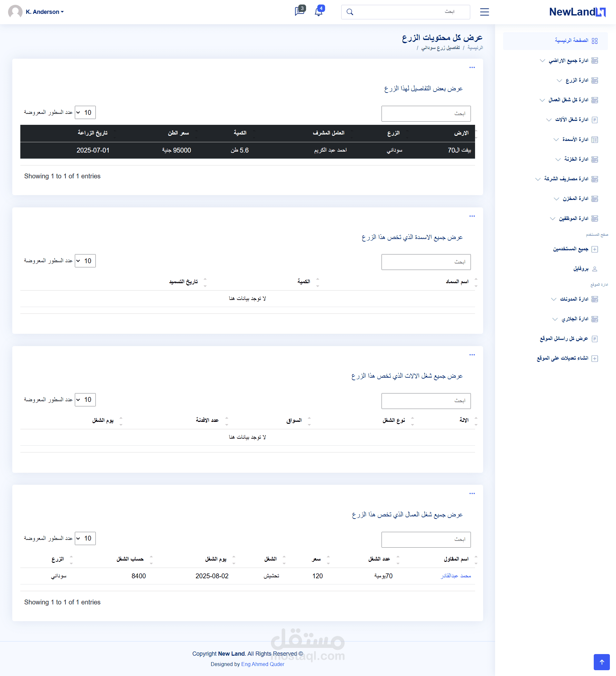Click the icon beside ادارة المدونات
The image size is (616, 676).
595,299
